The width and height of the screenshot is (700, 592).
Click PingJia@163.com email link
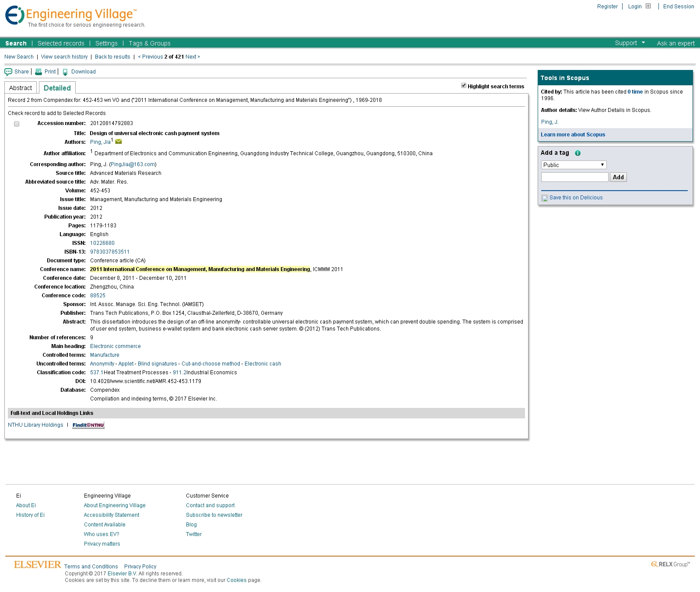click(x=133, y=164)
